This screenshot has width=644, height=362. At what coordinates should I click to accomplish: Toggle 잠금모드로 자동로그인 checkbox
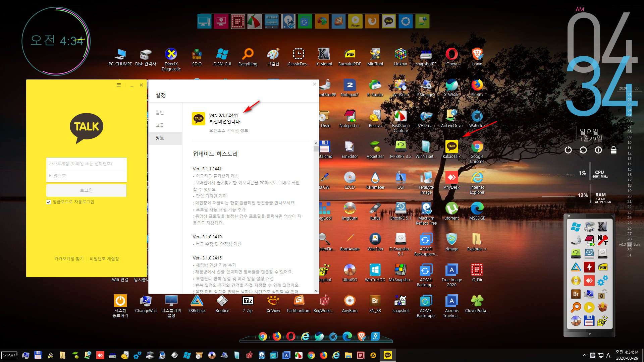pos(49,202)
